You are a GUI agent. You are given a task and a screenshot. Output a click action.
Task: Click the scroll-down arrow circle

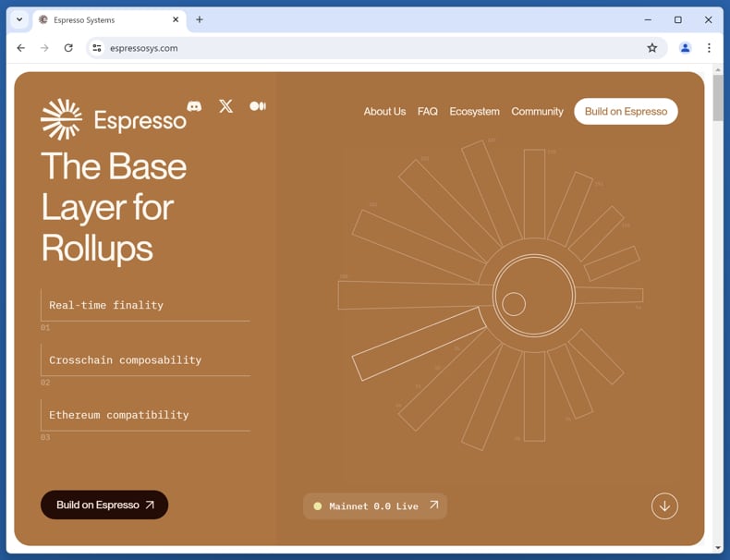click(664, 506)
